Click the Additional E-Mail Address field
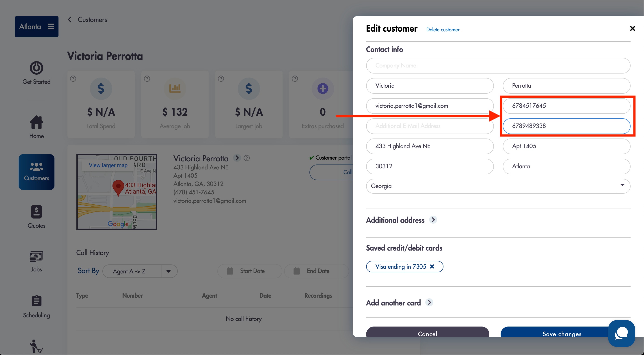This screenshot has width=644, height=355. point(430,126)
